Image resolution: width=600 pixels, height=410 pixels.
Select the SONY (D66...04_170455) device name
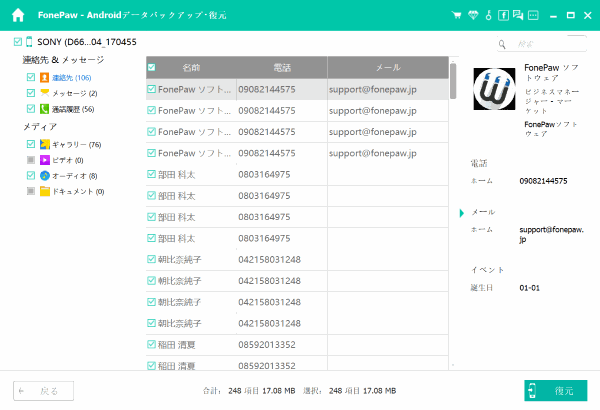[87, 42]
